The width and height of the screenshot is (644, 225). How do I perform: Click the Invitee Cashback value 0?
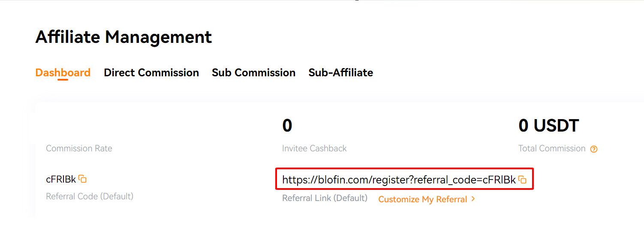pos(287,126)
